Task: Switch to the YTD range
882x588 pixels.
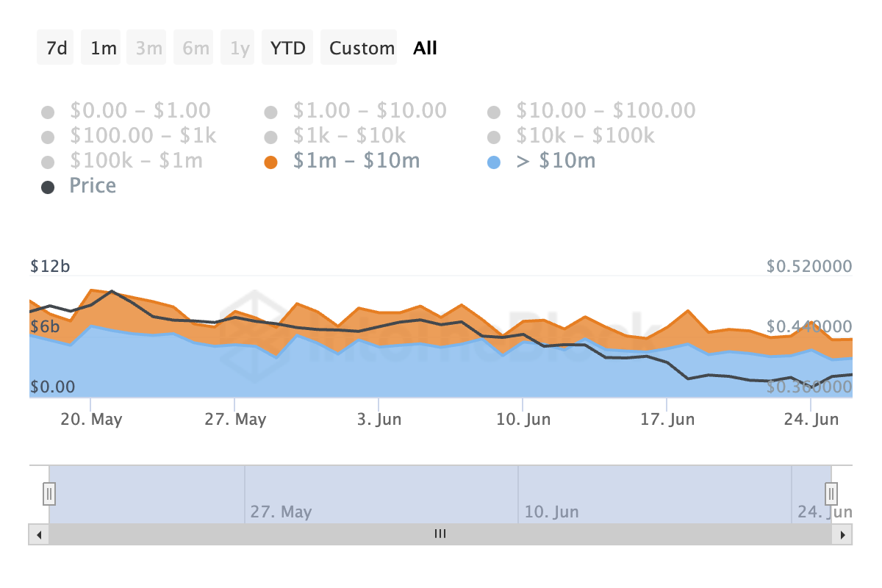Action: pos(288,49)
